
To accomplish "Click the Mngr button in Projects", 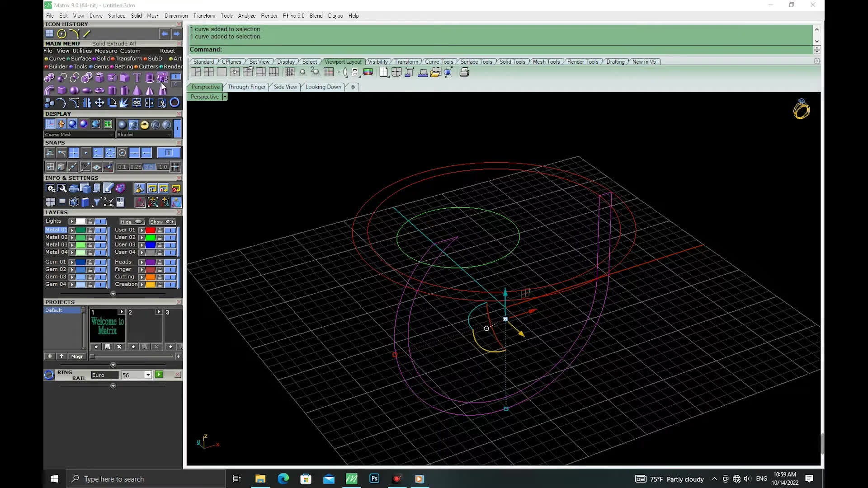I will pyautogui.click(x=77, y=357).
